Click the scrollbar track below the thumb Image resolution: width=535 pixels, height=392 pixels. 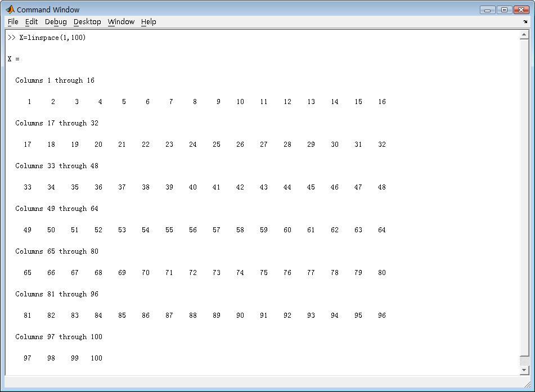tap(524, 361)
